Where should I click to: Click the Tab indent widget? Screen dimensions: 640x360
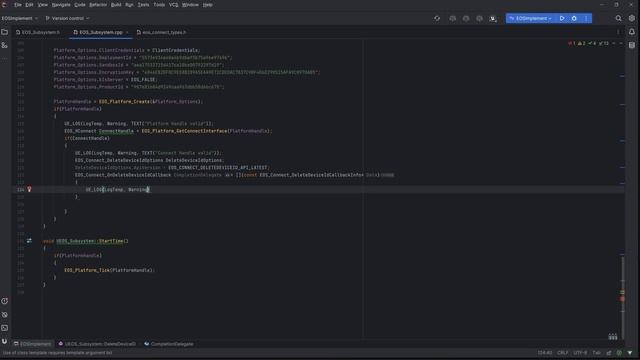pyautogui.click(x=596, y=353)
